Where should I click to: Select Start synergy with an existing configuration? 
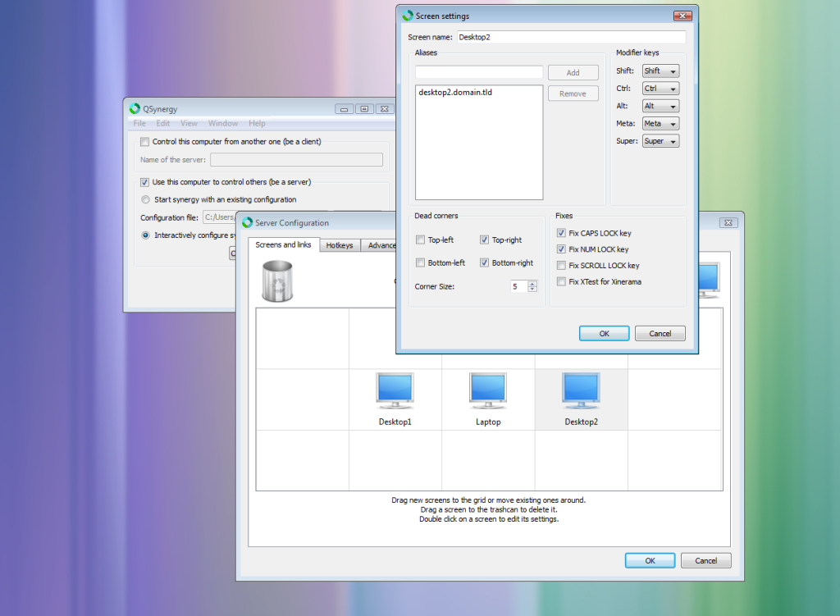tap(146, 199)
